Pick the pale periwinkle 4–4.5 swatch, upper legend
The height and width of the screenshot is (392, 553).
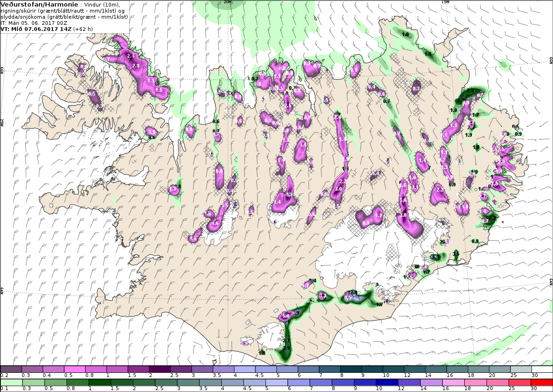pyautogui.click(x=245, y=369)
